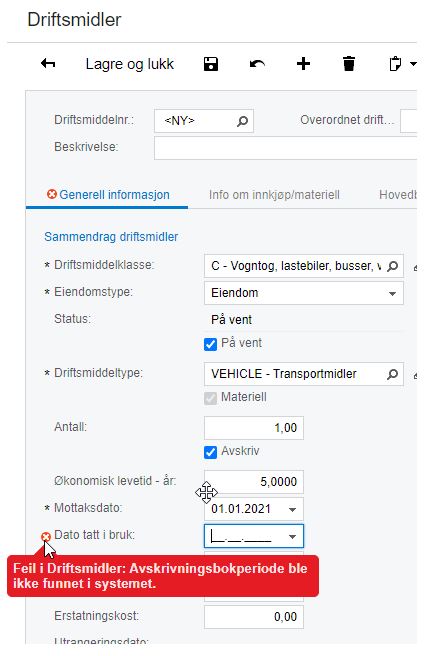Click the undo arrow icon
441x656 pixels.
(x=257, y=64)
